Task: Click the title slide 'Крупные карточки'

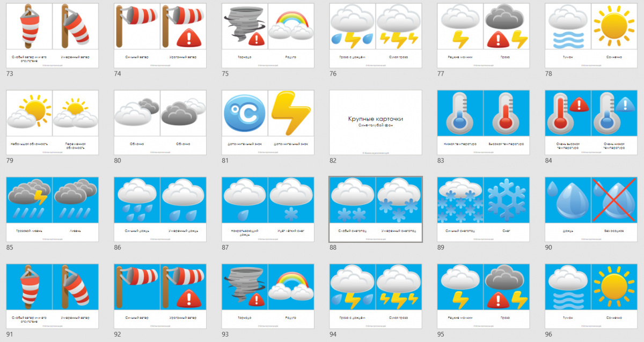Action: (375, 122)
